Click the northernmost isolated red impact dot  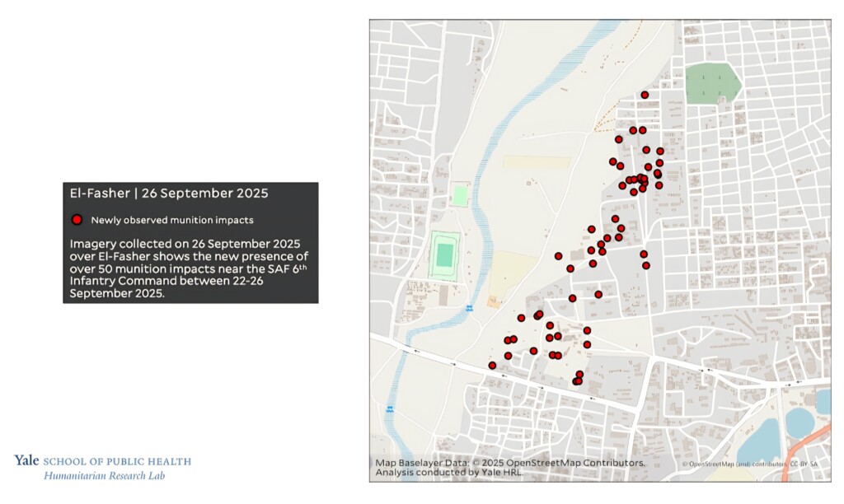click(645, 95)
